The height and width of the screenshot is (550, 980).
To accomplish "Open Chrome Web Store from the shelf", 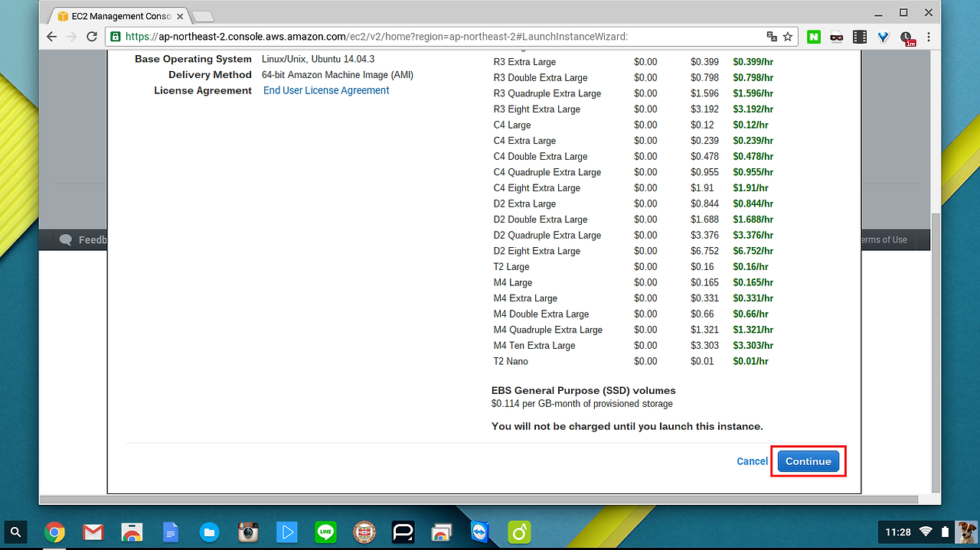I will (x=132, y=532).
